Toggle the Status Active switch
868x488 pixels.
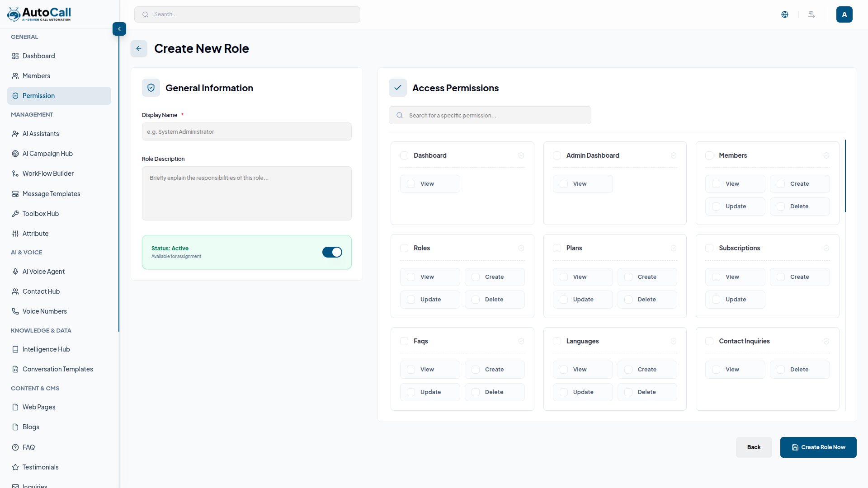click(x=332, y=252)
